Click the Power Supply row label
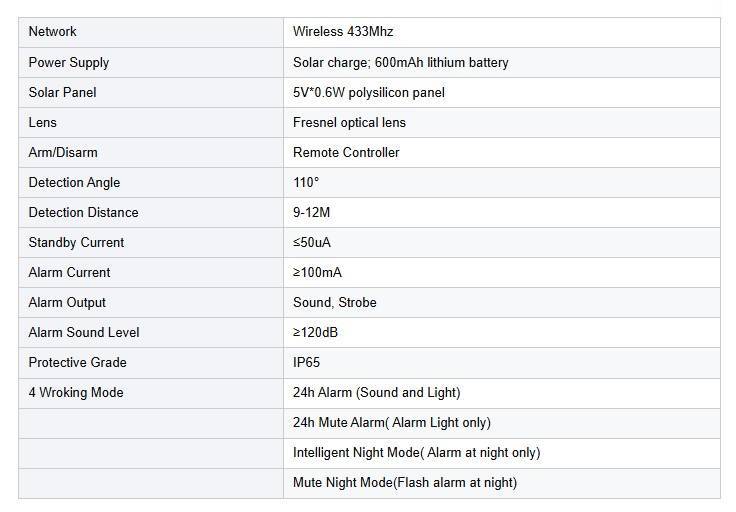The image size is (736, 512). pos(69,62)
